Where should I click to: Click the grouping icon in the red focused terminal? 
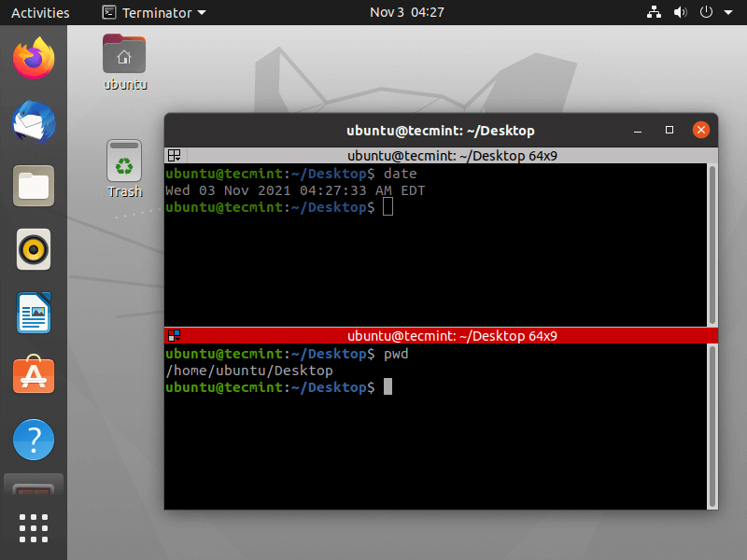(x=174, y=335)
